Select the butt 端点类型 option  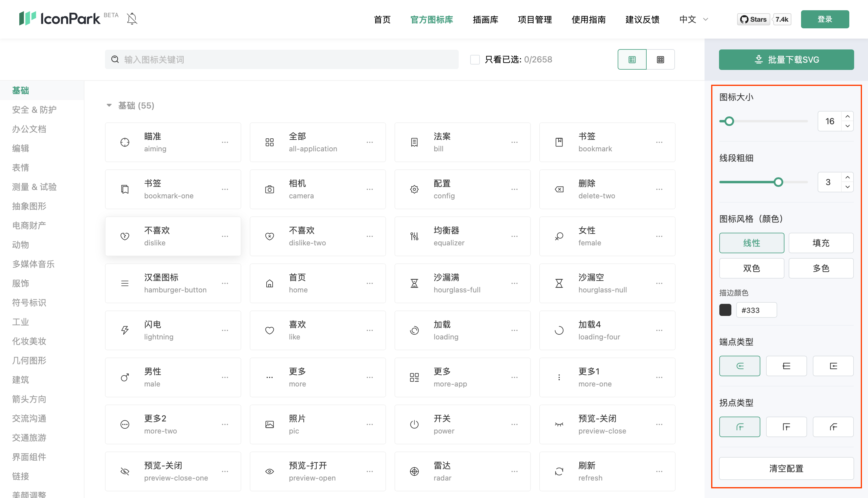786,366
